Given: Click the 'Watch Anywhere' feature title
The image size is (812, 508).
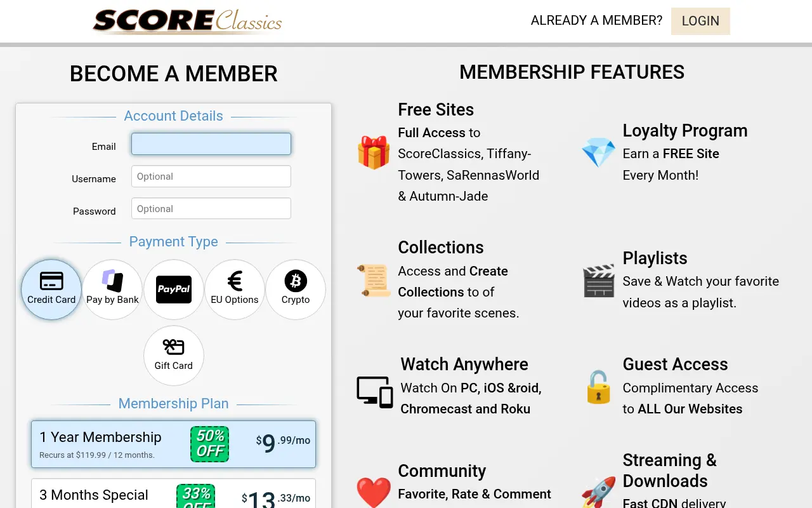Looking at the screenshot, I should [464, 364].
